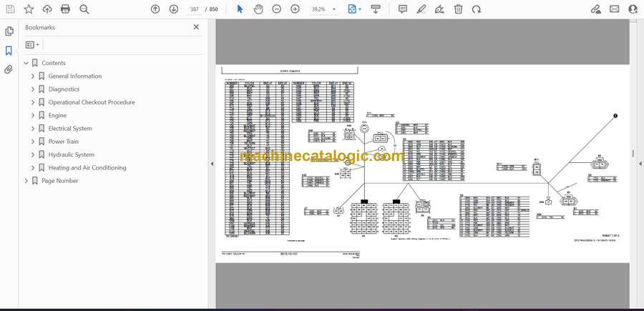This screenshot has height=311, width=644.
Task: Jump to Diagnostics bookmark
Action: [64, 89]
